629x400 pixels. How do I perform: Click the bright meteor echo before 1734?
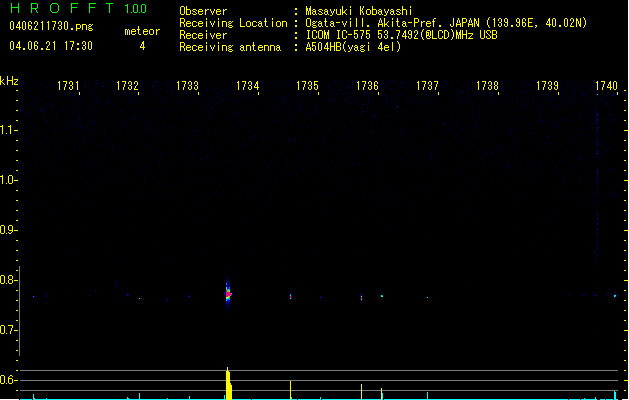tap(228, 294)
